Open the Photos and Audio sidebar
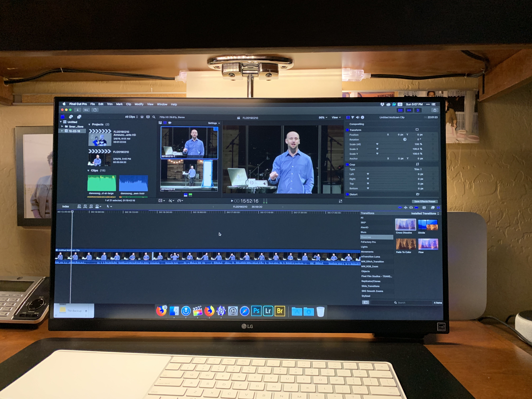 click(x=71, y=117)
